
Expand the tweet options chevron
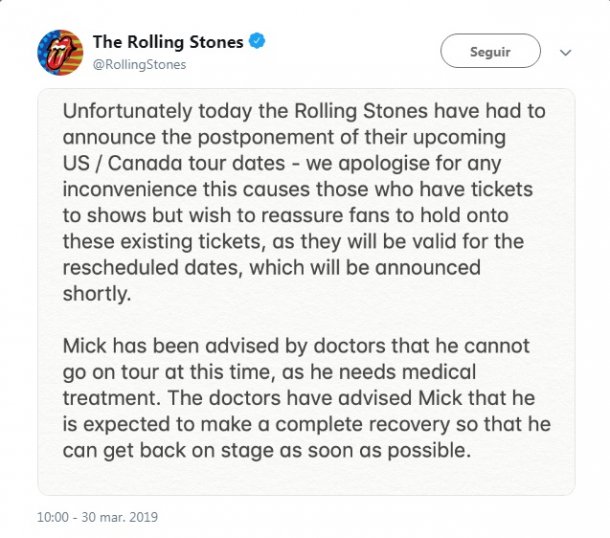click(x=565, y=52)
